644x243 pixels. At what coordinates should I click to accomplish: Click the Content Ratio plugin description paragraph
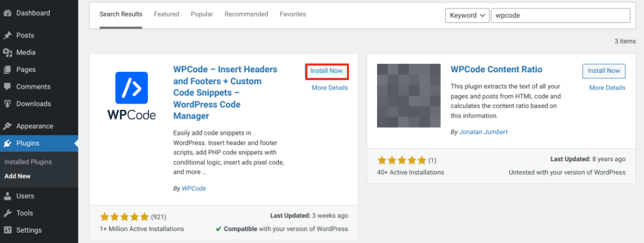pos(506,101)
